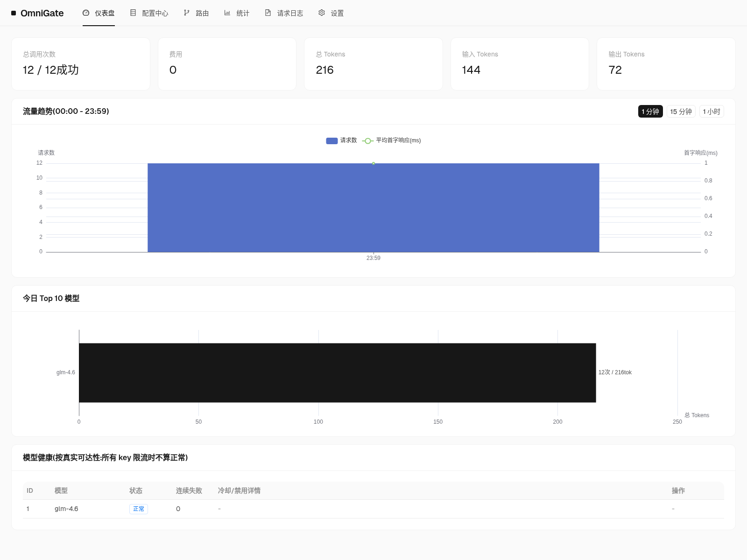Click the settings gear icon
This screenshot has height=560, width=747.
(x=322, y=13)
